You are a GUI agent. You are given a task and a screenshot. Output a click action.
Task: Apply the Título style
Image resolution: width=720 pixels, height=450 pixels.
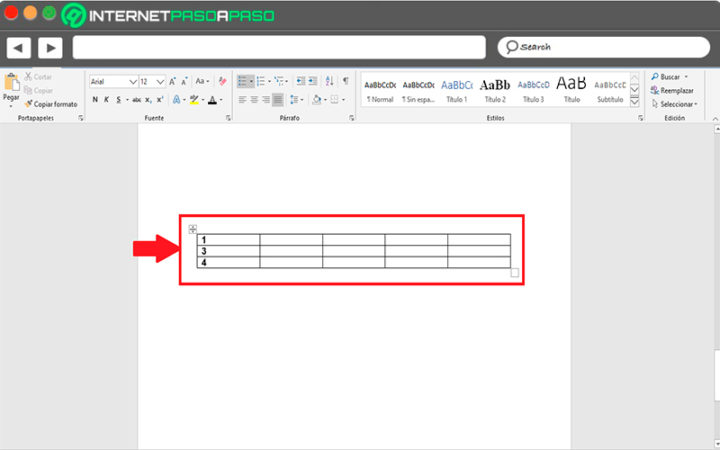[572, 91]
